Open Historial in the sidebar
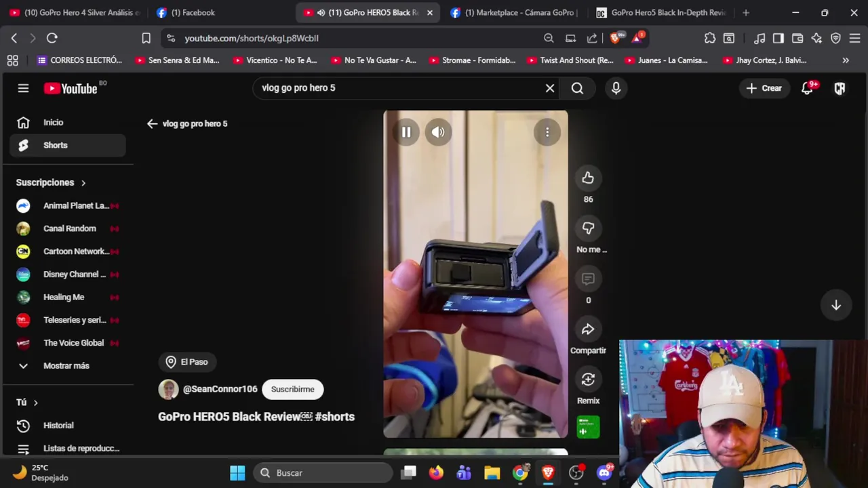 68,426
